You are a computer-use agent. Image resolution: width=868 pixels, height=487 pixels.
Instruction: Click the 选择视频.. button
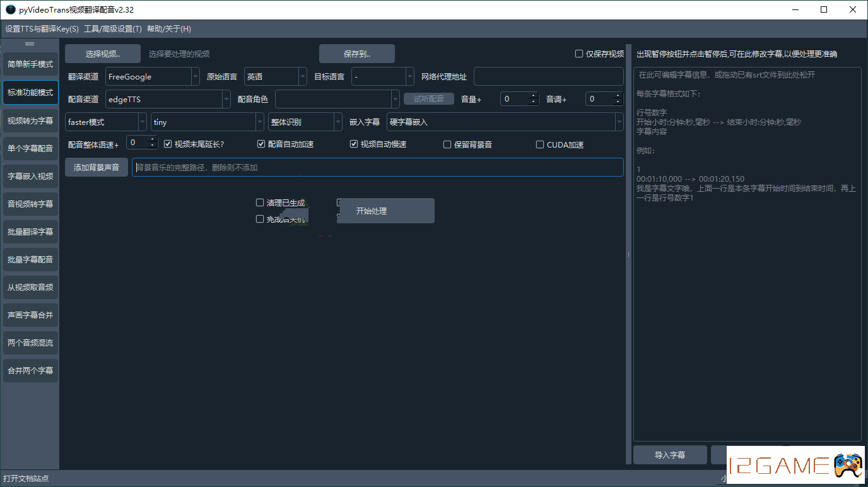[103, 54]
